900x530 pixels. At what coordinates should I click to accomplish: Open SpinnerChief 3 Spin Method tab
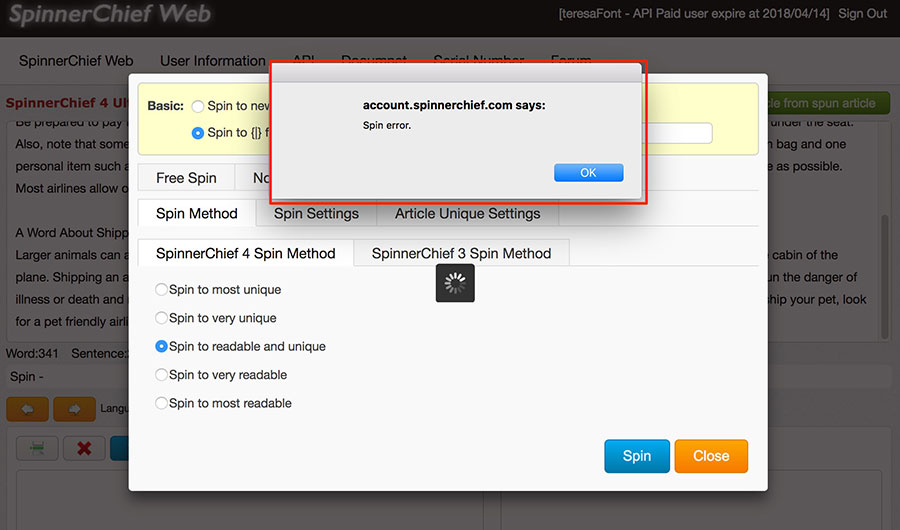(x=461, y=253)
